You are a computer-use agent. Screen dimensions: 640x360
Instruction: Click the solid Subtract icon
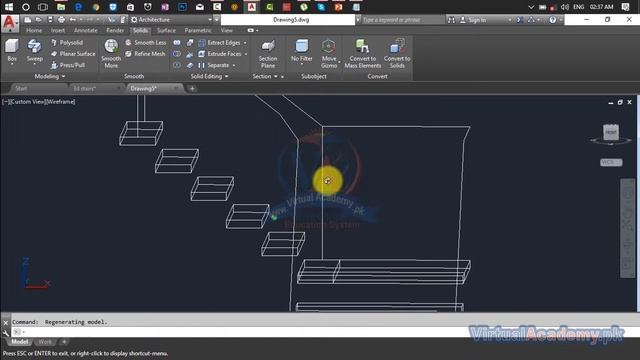pos(177,54)
